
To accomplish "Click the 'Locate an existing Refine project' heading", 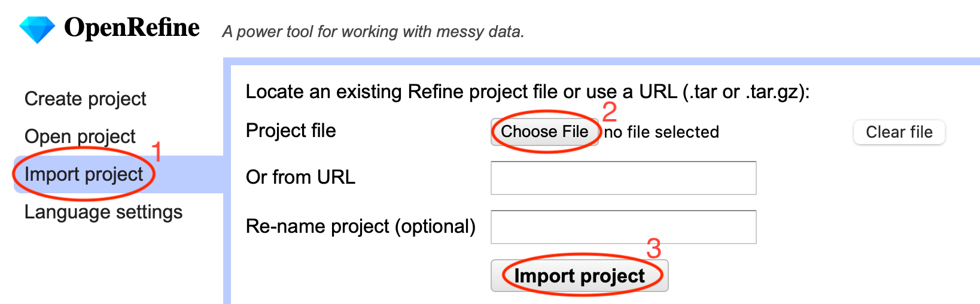I will tap(528, 92).
